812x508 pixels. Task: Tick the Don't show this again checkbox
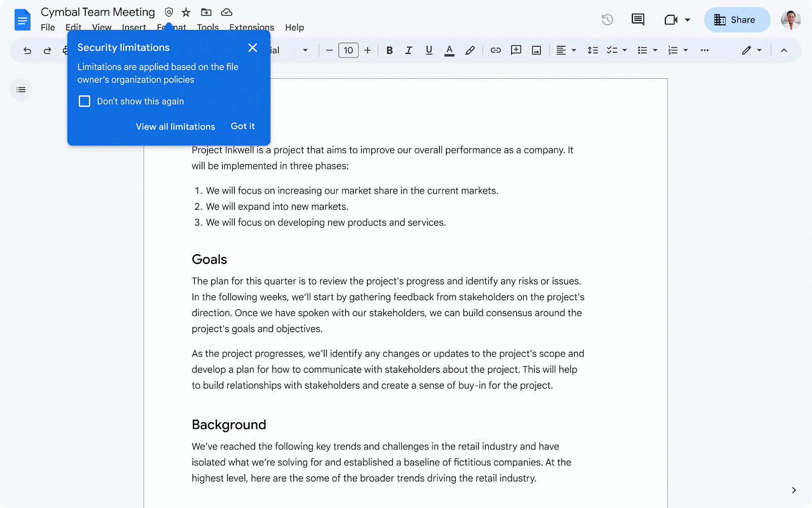[x=84, y=101]
